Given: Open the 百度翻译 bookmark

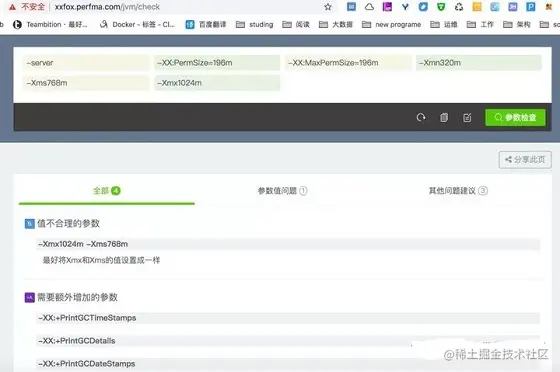Looking at the screenshot, I should [x=206, y=24].
